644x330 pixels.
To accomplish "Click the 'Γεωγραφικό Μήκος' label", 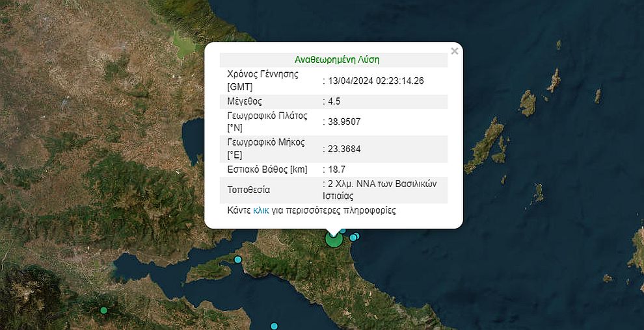I will click(266, 142).
